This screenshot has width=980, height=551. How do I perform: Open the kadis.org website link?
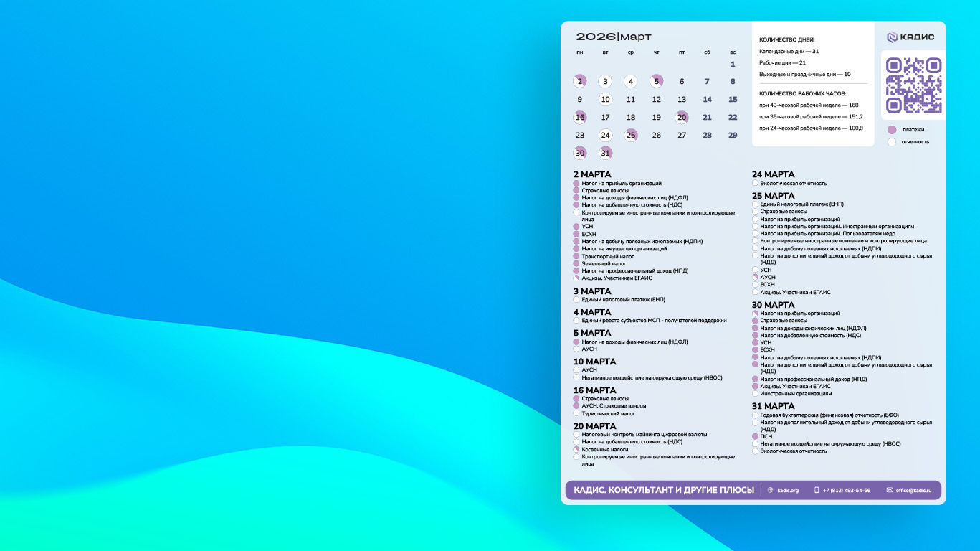coord(788,491)
